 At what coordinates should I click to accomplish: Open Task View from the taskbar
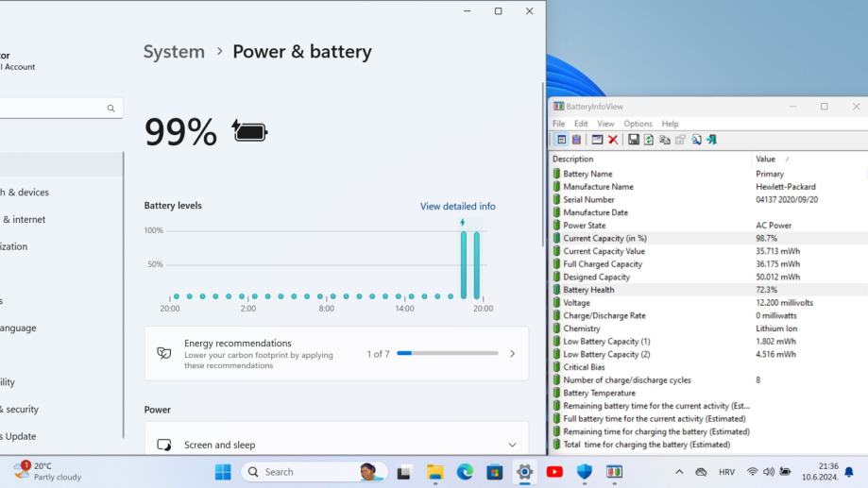coord(403,472)
